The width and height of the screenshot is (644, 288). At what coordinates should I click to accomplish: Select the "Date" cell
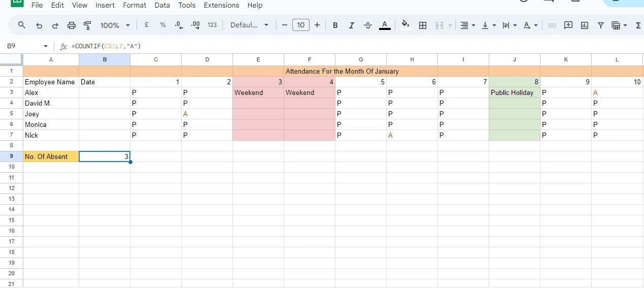tap(105, 82)
